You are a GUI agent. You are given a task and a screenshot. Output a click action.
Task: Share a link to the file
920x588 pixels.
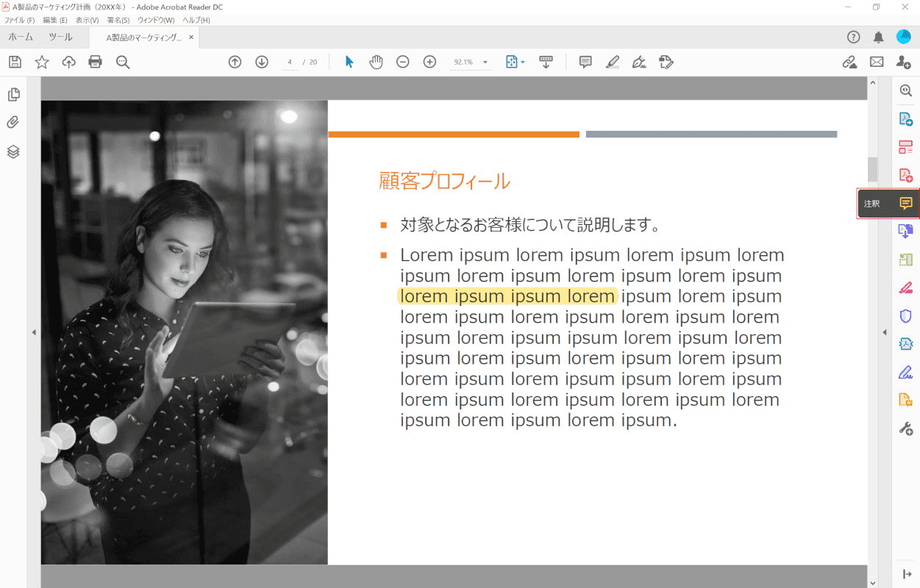(x=849, y=62)
